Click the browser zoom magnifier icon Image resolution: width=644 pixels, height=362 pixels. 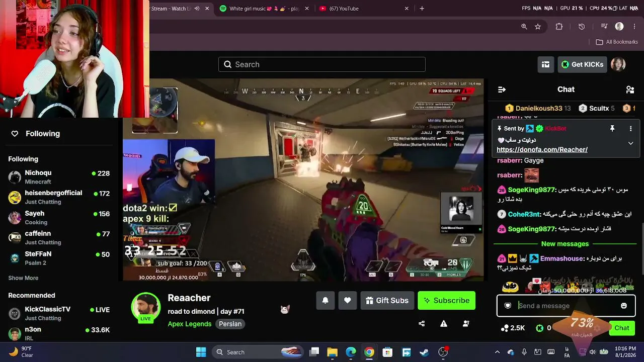(x=524, y=27)
